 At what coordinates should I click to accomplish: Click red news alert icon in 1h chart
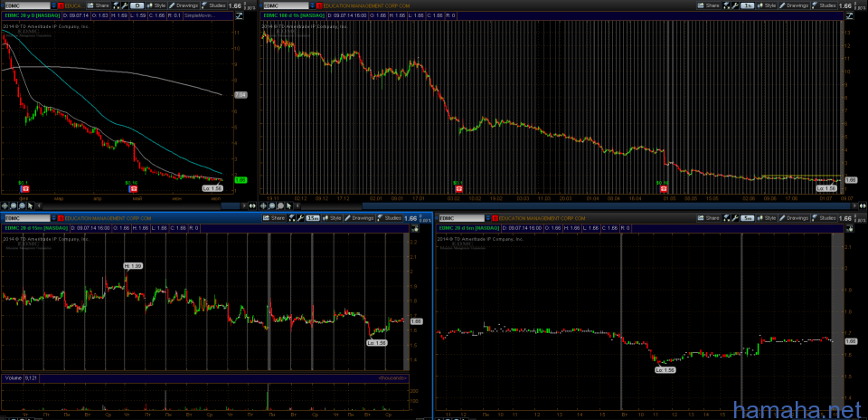coord(319,5)
